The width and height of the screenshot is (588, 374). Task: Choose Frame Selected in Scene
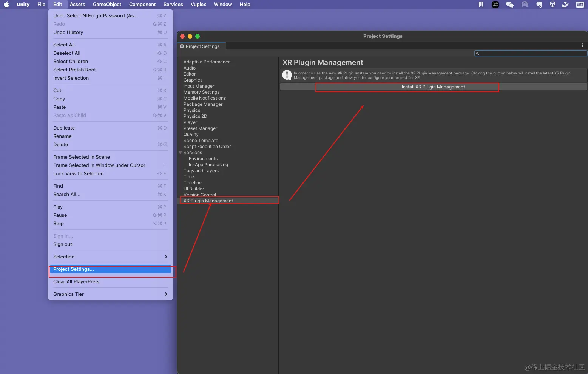[x=110, y=157]
